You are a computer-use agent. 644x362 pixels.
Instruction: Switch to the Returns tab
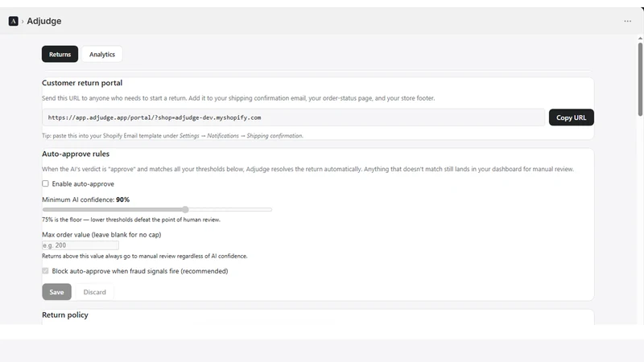[x=60, y=54]
